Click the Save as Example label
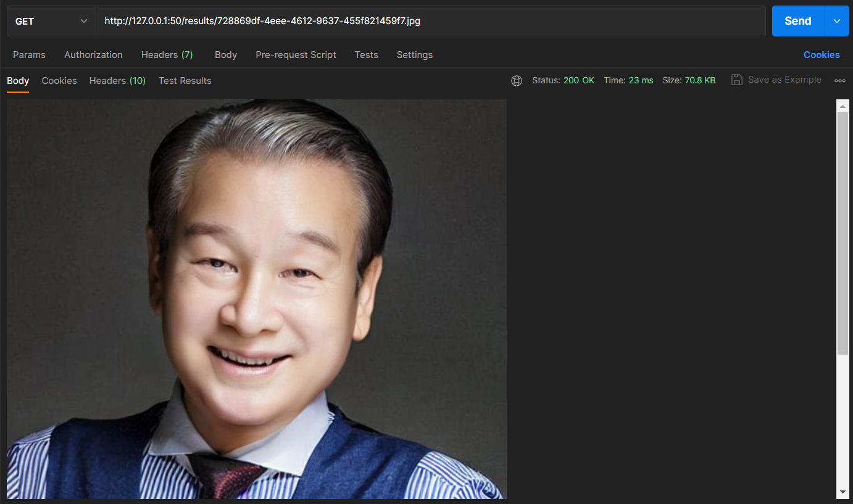Image resolution: width=853 pixels, height=504 pixels. pyautogui.click(x=784, y=80)
